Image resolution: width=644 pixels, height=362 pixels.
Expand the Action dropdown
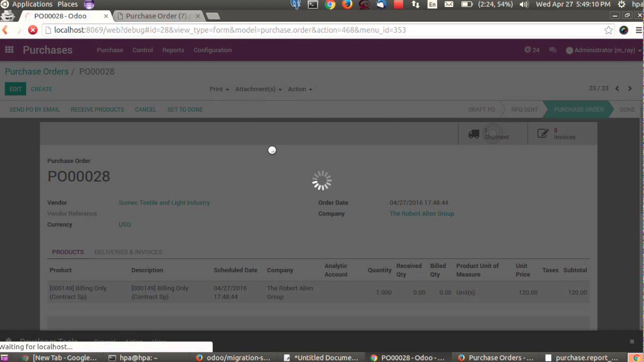click(300, 89)
